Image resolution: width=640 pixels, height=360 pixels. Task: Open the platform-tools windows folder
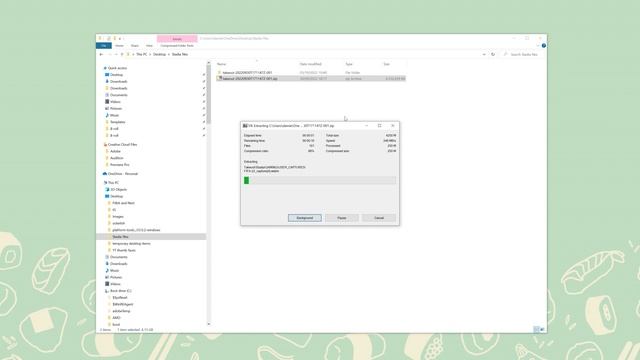tap(136, 230)
